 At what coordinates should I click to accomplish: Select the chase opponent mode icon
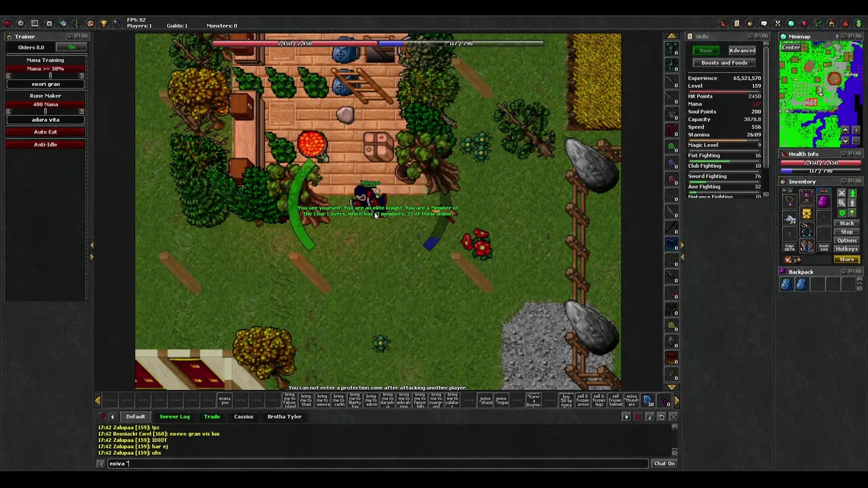852,203
